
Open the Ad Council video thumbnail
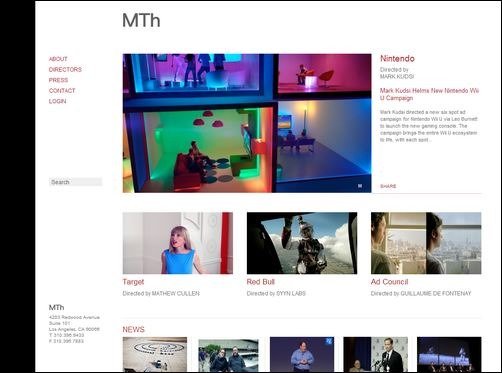[x=426, y=243]
